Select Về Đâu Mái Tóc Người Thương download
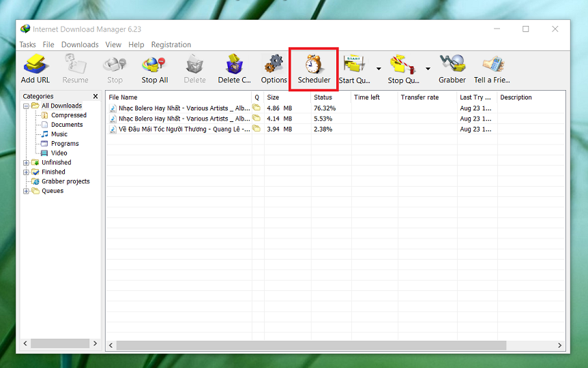 [335, 129]
